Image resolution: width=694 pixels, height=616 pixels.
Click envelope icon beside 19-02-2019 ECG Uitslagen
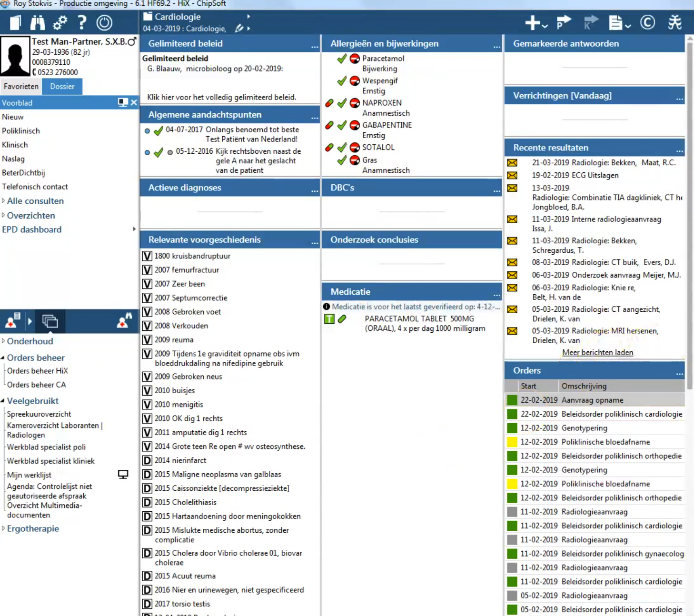click(x=512, y=175)
